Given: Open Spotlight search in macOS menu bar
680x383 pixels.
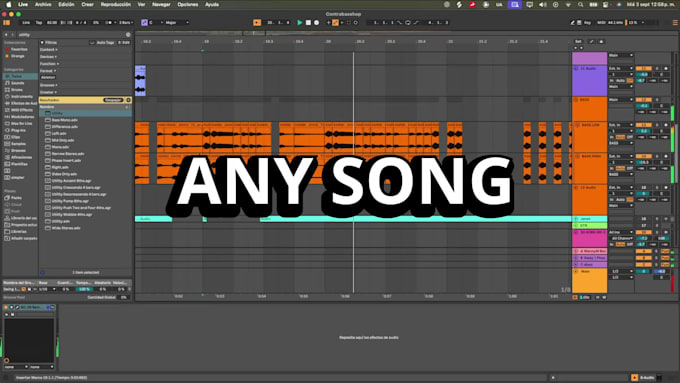Looking at the screenshot, I should pos(580,4).
